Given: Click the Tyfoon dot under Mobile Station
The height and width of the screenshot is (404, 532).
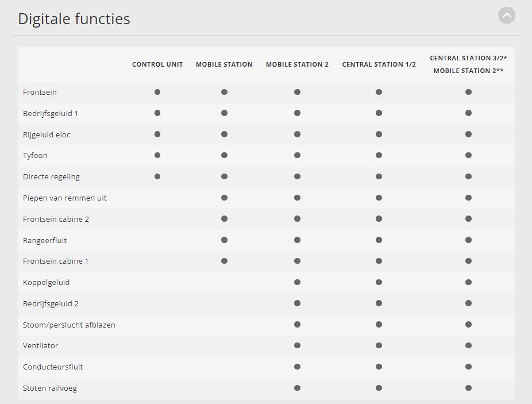Looking at the screenshot, I should click(224, 155).
